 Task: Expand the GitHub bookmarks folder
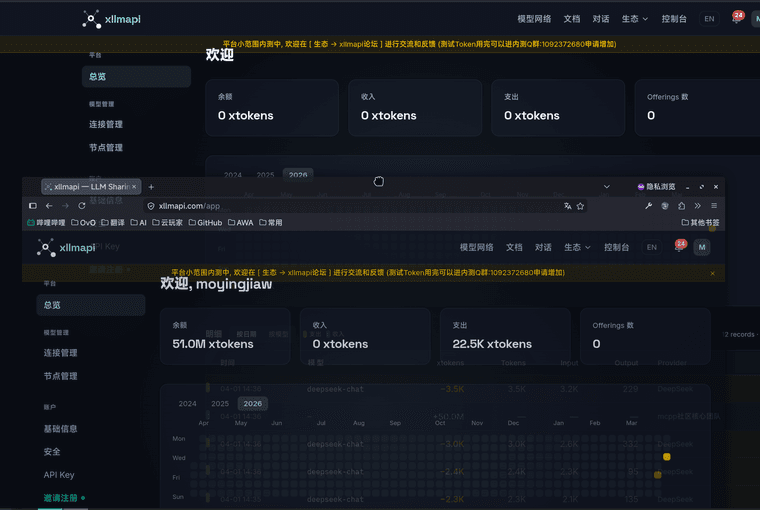click(x=205, y=223)
